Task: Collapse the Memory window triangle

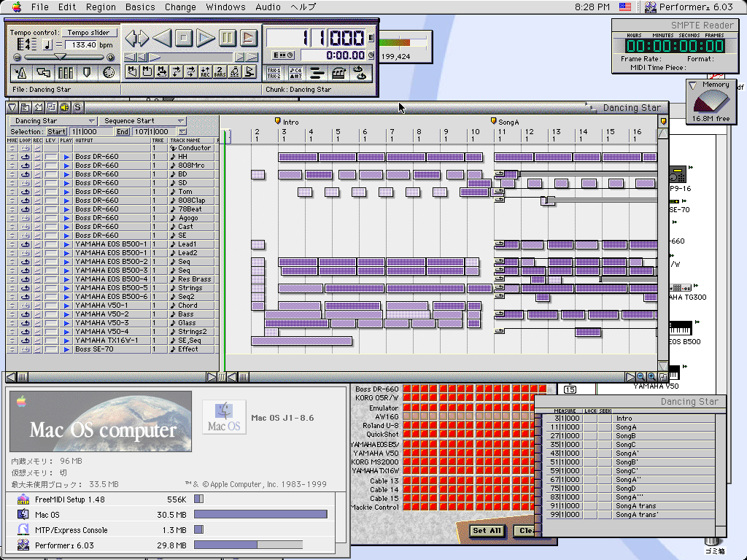Action: (x=693, y=85)
